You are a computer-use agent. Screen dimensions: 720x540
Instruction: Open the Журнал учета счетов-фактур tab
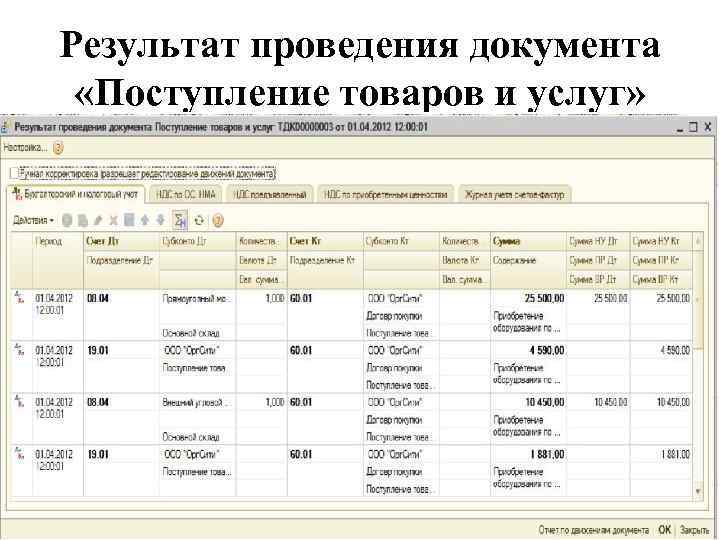514,195
